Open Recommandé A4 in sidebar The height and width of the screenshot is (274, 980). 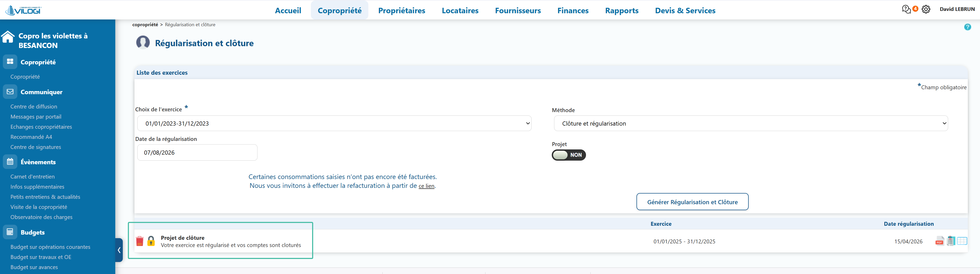pos(31,137)
